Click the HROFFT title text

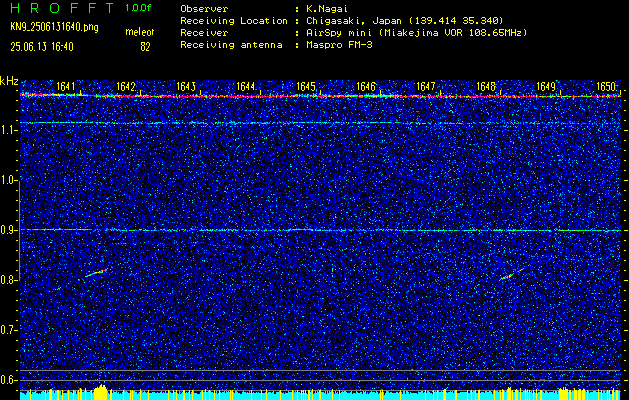coord(63,8)
